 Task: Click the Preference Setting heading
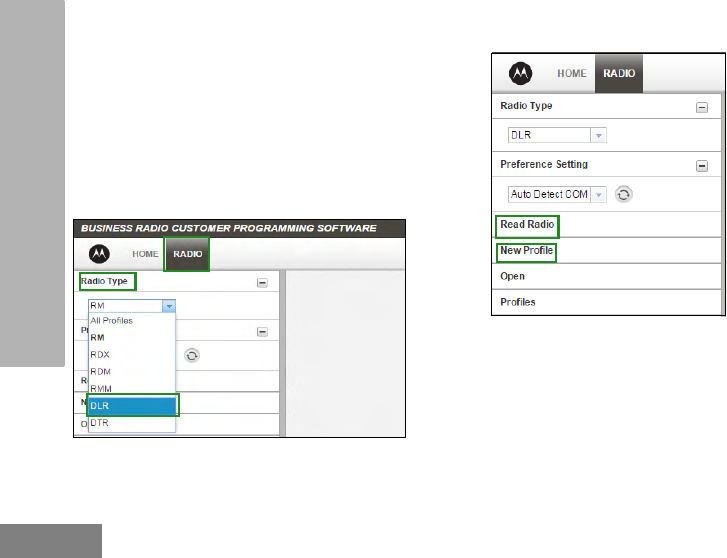point(544,164)
